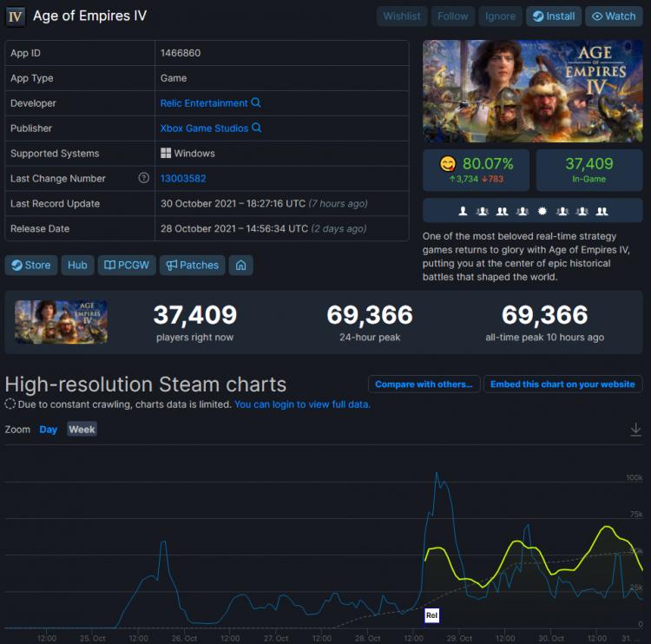
Task: Click the small game capsule thumbnail beside player count
Action: pyautogui.click(x=61, y=322)
